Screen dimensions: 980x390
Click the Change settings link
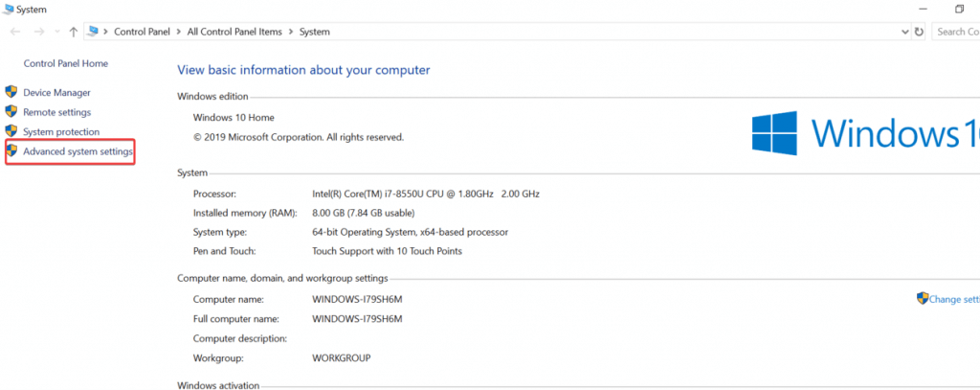tap(954, 299)
